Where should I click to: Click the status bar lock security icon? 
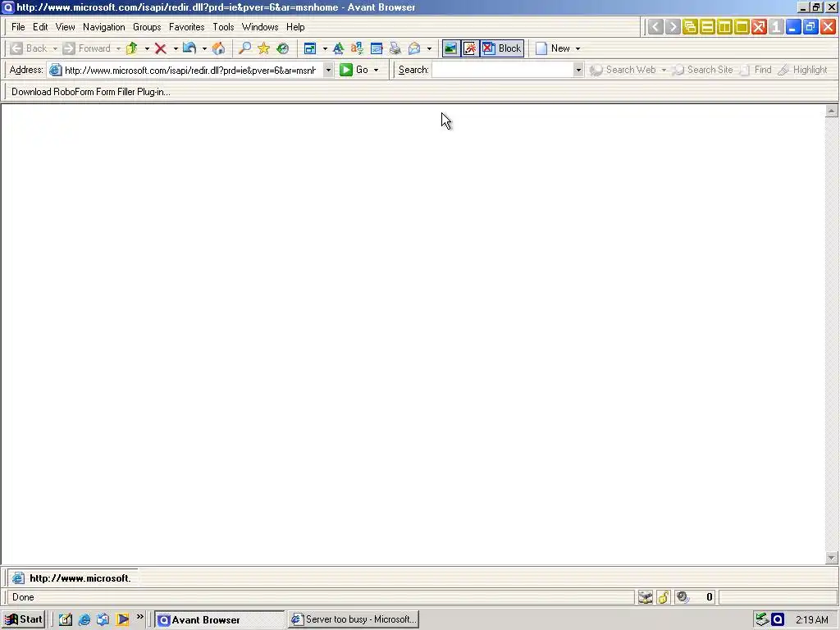tap(663, 597)
